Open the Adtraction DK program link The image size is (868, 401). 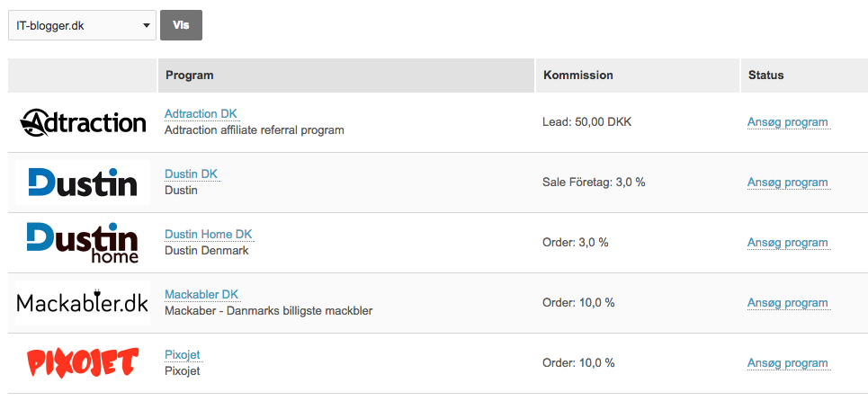coord(201,114)
